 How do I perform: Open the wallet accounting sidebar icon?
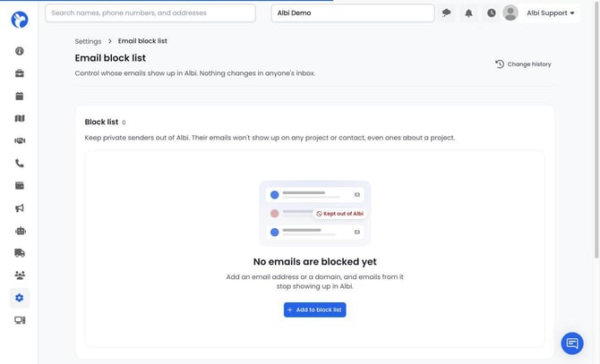click(x=20, y=186)
